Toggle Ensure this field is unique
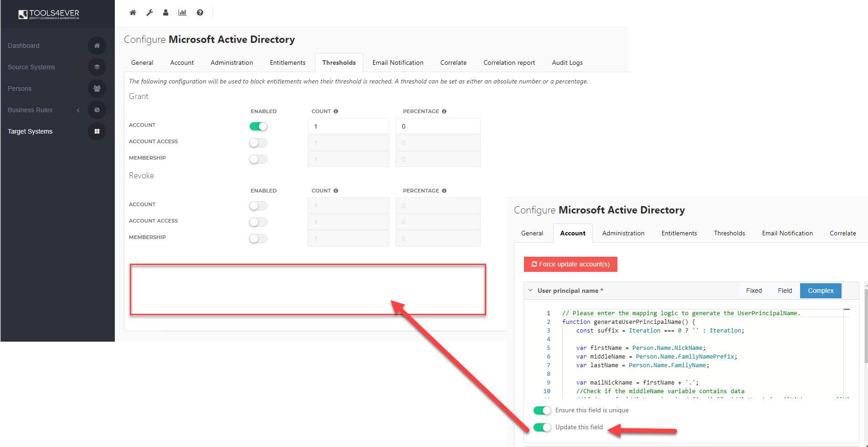868x447 pixels. [542, 411]
